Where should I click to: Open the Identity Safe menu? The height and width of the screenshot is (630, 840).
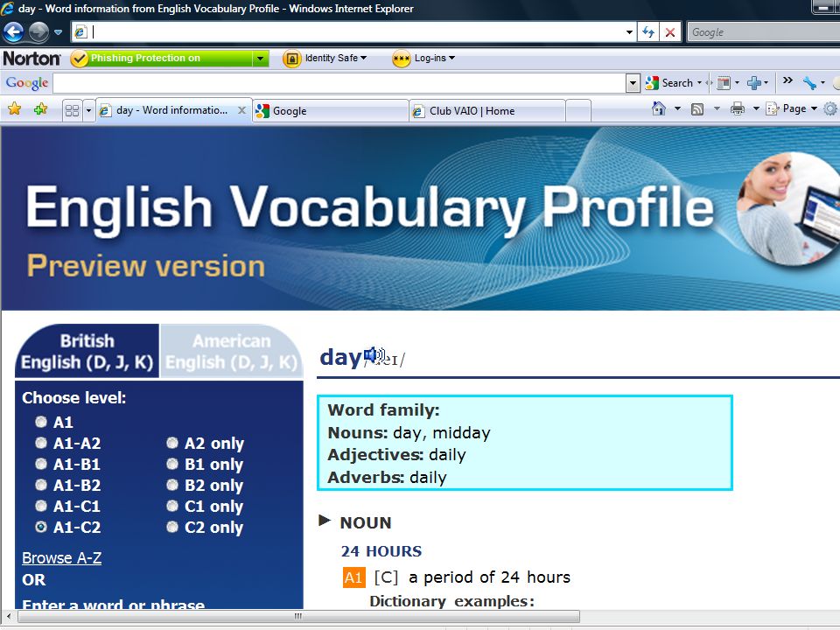click(x=336, y=58)
